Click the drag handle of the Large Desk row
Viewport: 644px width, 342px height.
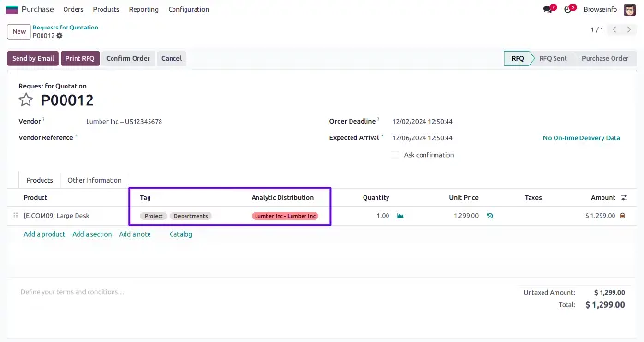point(16,216)
